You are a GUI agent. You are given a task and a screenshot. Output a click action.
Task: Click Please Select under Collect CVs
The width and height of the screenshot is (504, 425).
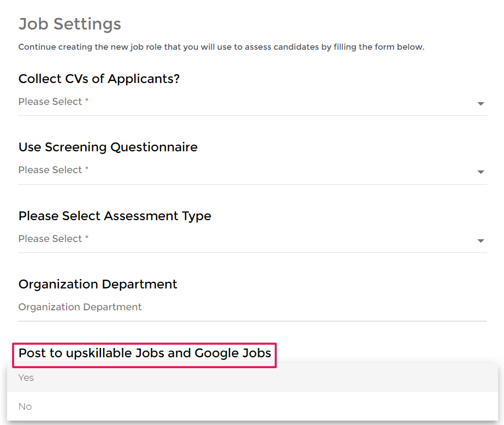[50, 102]
